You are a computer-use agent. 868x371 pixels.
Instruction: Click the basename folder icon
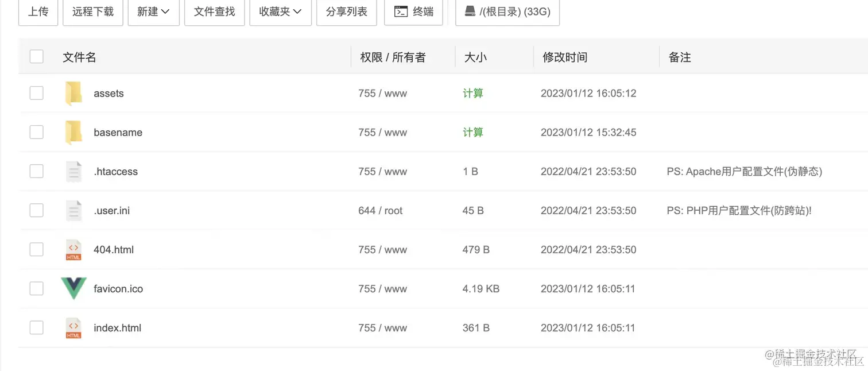click(73, 133)
